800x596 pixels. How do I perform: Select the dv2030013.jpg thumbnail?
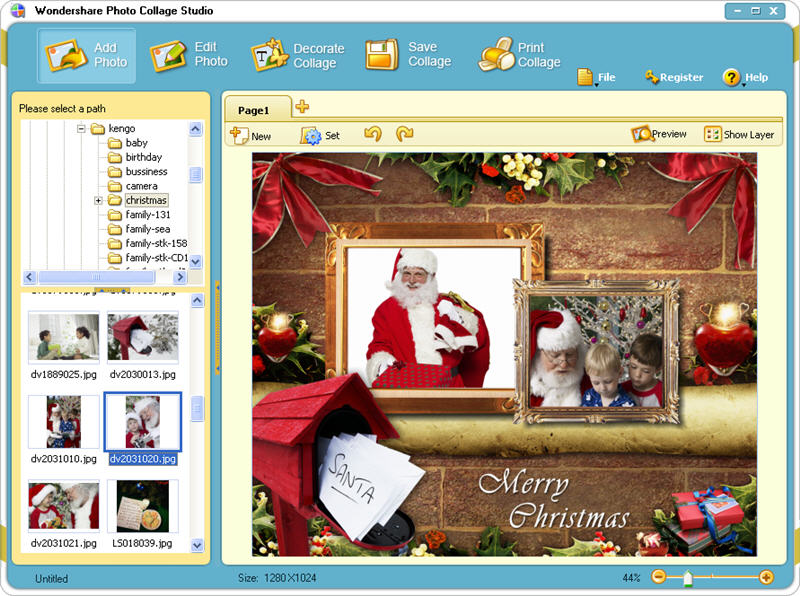coord(143,338)
